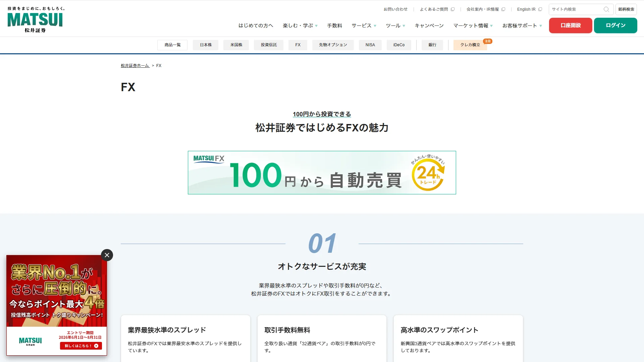Click the 注目 badge on クレカ積立
644x362 pixels.
pyautogui.click(x=488, y=41)
